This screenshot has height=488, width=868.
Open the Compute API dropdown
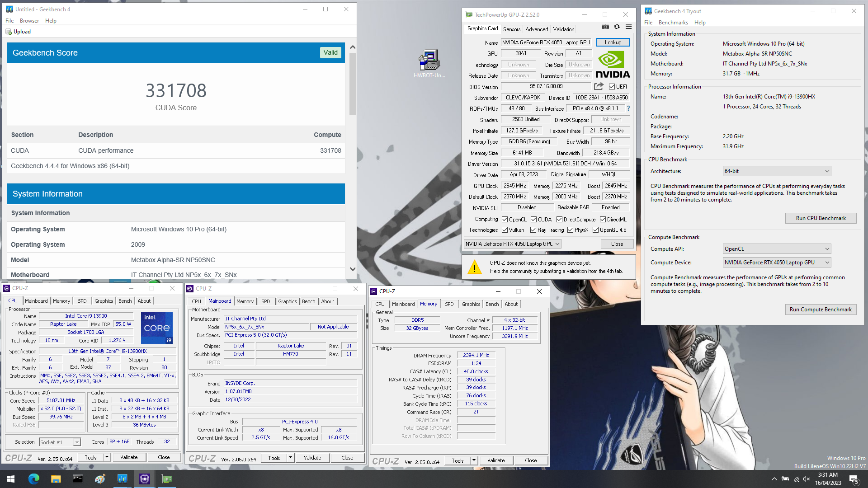pos(777,249)
